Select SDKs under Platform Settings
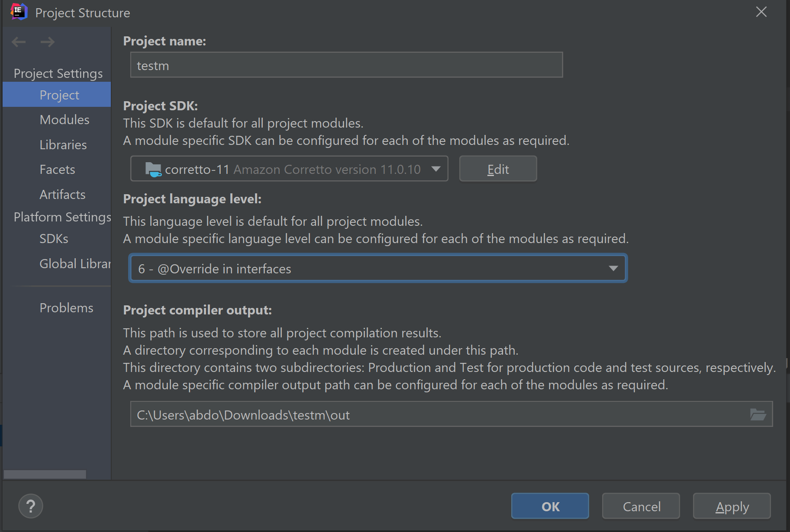This screenshot has width=790, height=532. (x=54, y=238)
